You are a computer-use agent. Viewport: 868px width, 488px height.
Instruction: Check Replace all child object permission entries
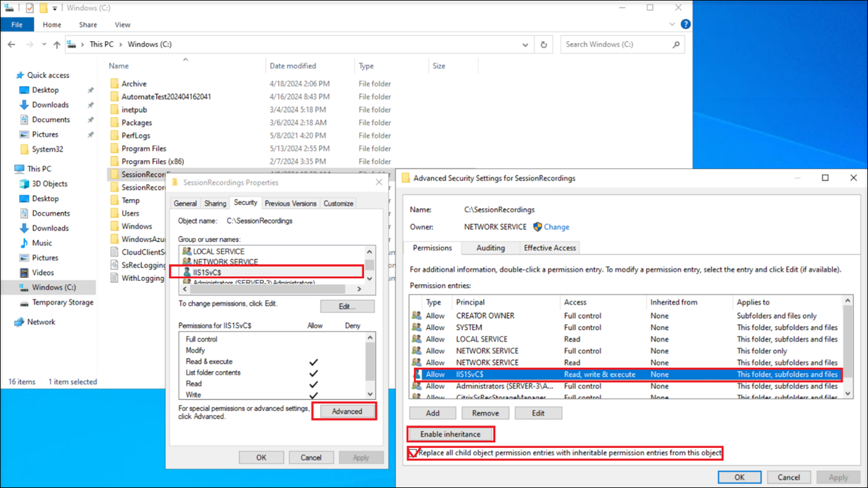(413, 453)
